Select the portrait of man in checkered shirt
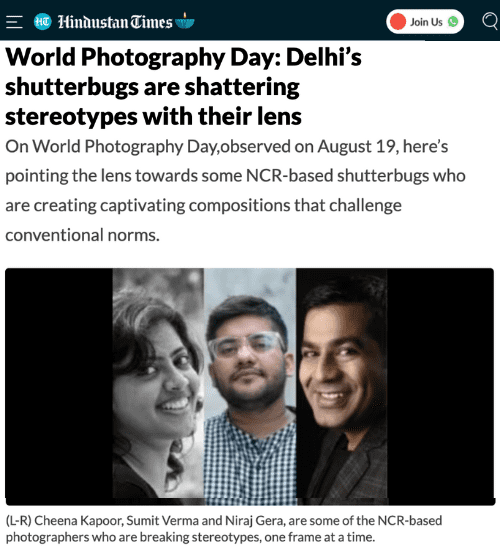Screen dimensions: 500x550 [x=250, y=387]
